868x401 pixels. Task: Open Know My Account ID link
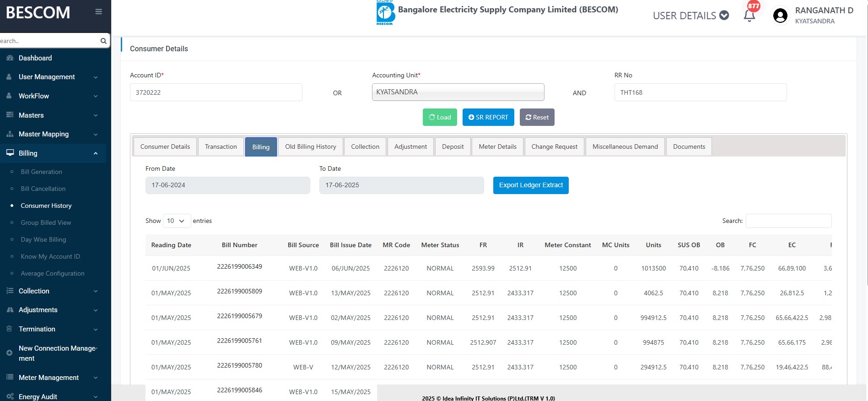click(x=50, y=256)
